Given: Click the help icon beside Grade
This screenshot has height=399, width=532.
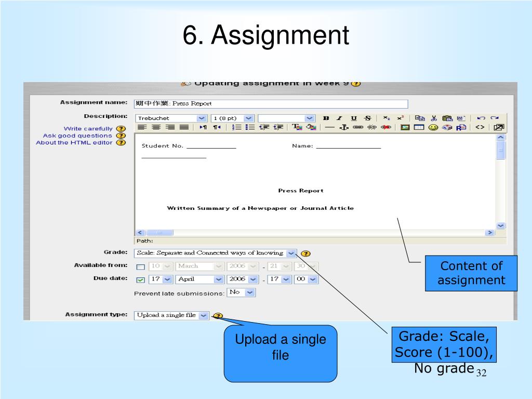Looking at the screenshot, I should [x=305, y=254].
